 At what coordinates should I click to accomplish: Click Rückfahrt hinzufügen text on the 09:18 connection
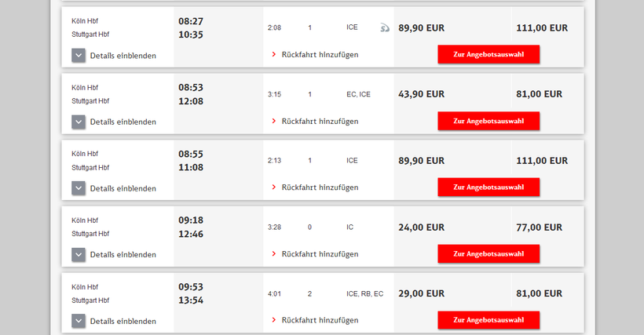pos(320,254)
